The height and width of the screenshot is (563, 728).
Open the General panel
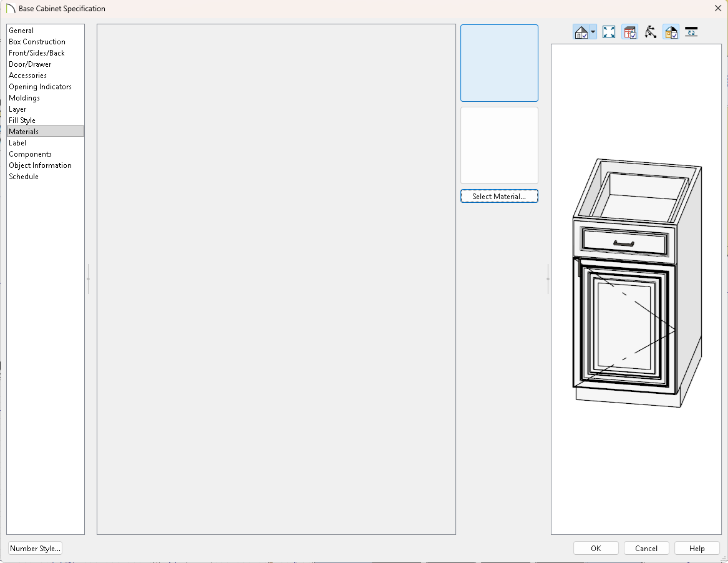pos(21,31)
